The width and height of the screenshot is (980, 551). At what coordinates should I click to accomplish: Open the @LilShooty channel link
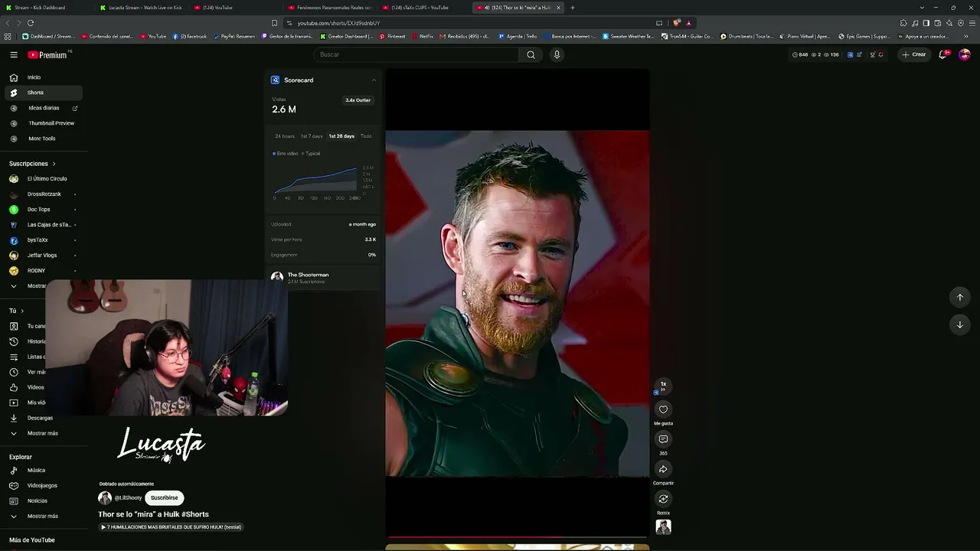pyautogui.click(x=128, y=498)
